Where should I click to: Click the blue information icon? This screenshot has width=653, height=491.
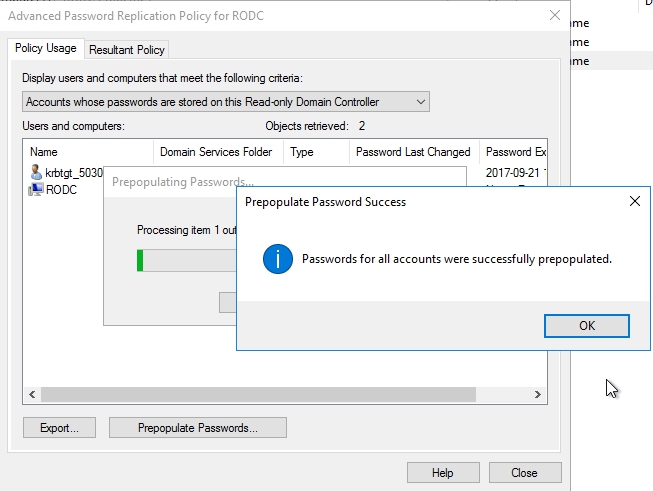[x=277, y=258]
